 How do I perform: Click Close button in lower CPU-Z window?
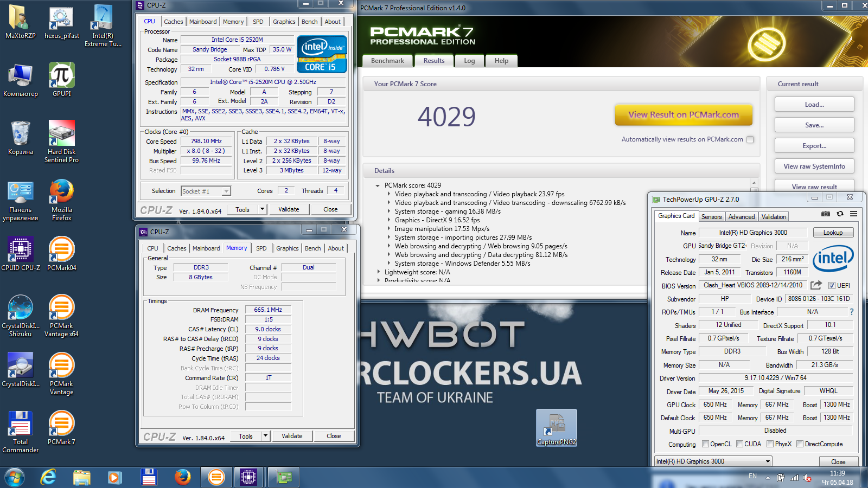pyautogui.click(x=334, y=436)
